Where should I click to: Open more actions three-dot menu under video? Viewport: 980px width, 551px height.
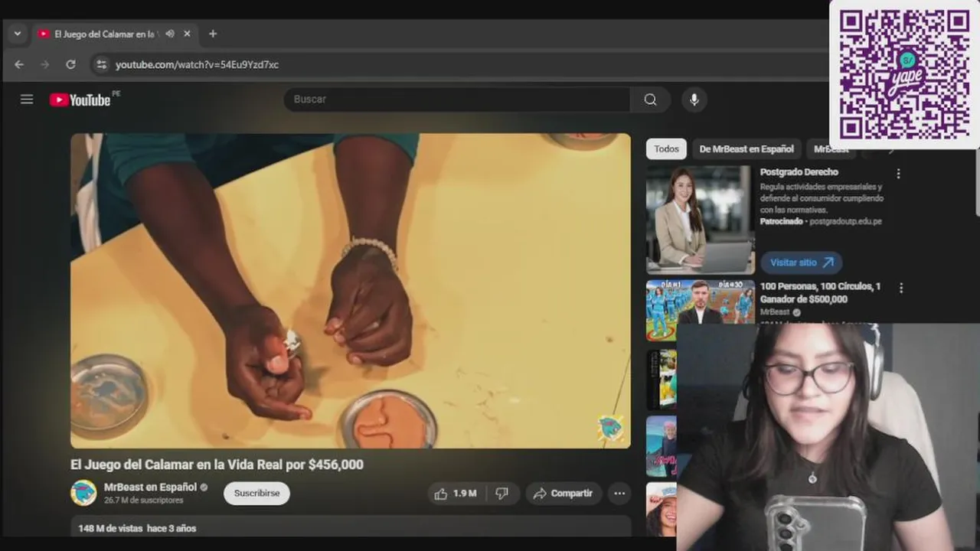click(619, 494)
